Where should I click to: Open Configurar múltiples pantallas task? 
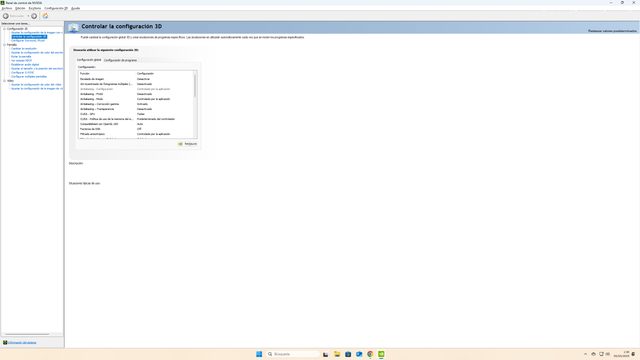point(29,76)
